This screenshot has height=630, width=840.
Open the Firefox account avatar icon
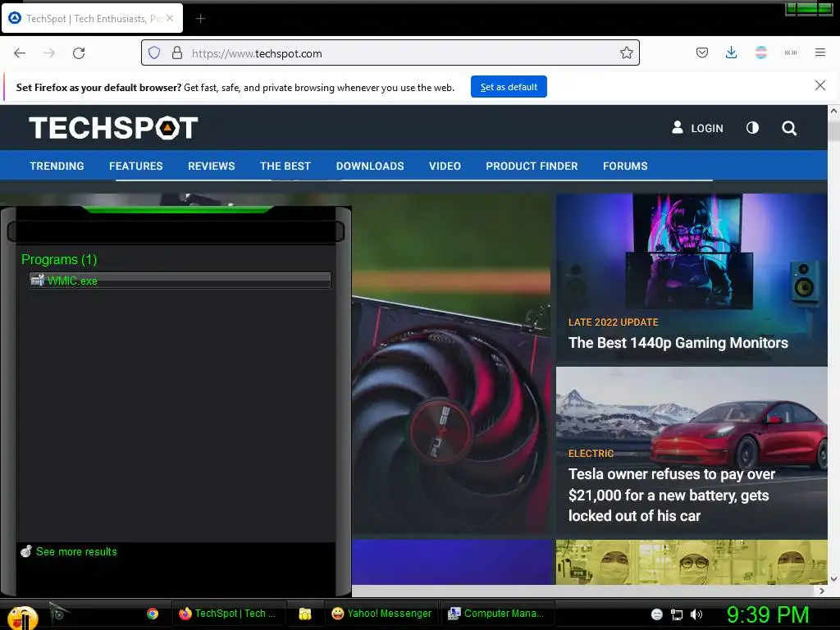point(760,52)
